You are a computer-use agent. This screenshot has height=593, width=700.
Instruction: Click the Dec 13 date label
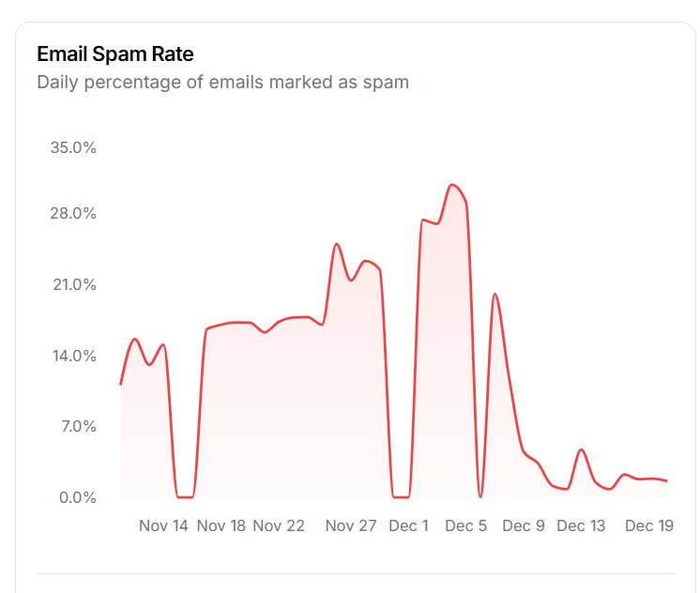click(x=581, y=525)
